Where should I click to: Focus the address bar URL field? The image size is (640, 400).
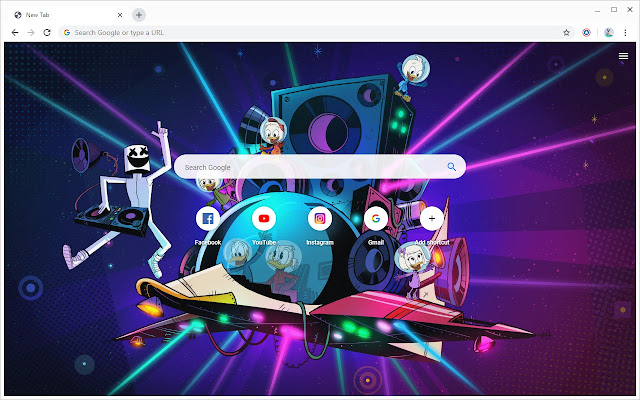316,33
